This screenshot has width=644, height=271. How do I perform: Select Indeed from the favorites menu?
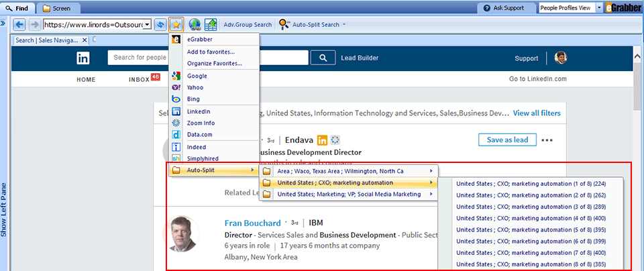coord(214,147)
